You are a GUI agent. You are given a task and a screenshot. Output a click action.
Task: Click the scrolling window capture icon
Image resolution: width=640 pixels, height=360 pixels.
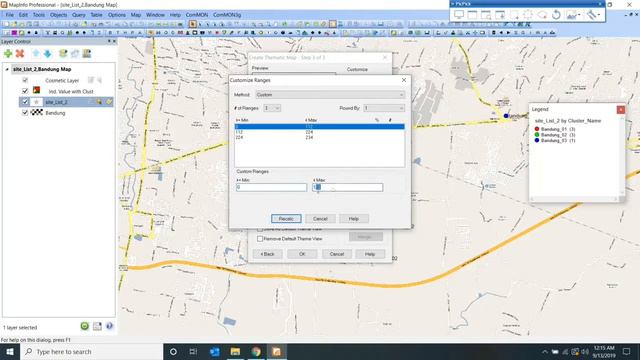click(500, 15)
